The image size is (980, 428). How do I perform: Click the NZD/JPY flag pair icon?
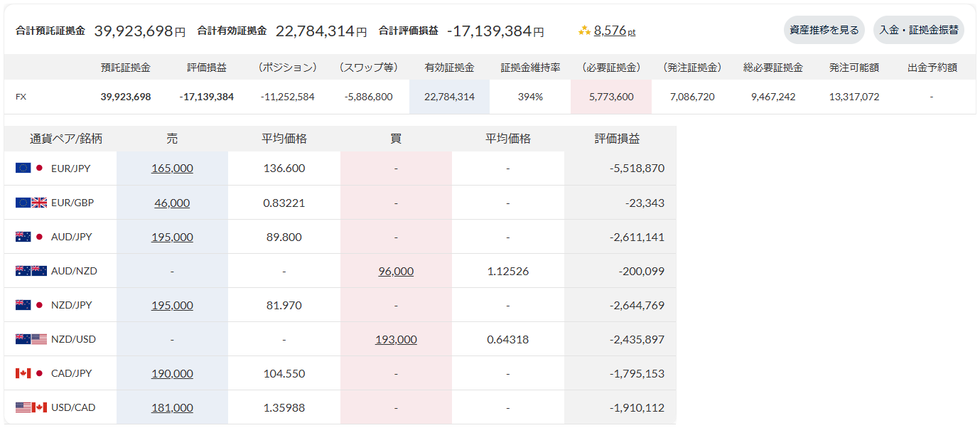point(31,305)
